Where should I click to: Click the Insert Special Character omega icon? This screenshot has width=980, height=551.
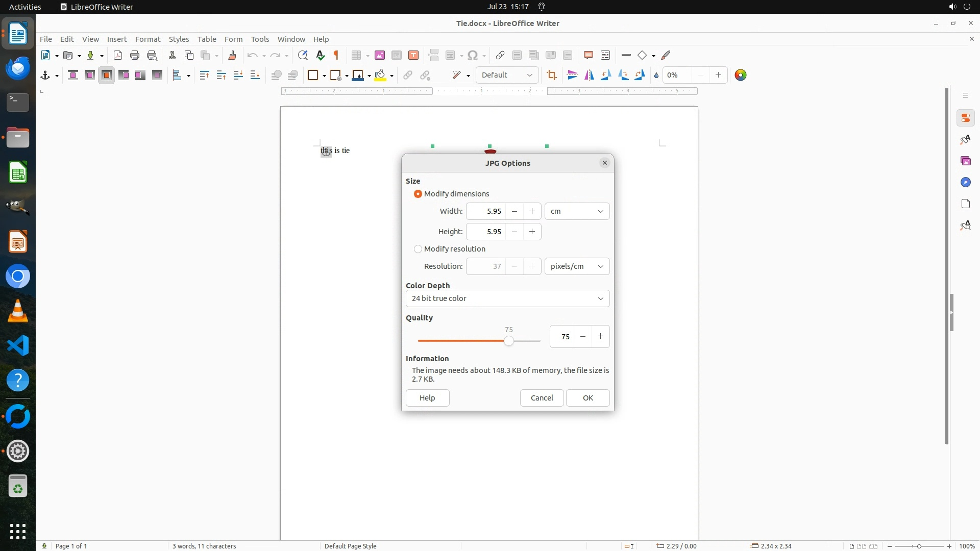click(x=473, y=55)
